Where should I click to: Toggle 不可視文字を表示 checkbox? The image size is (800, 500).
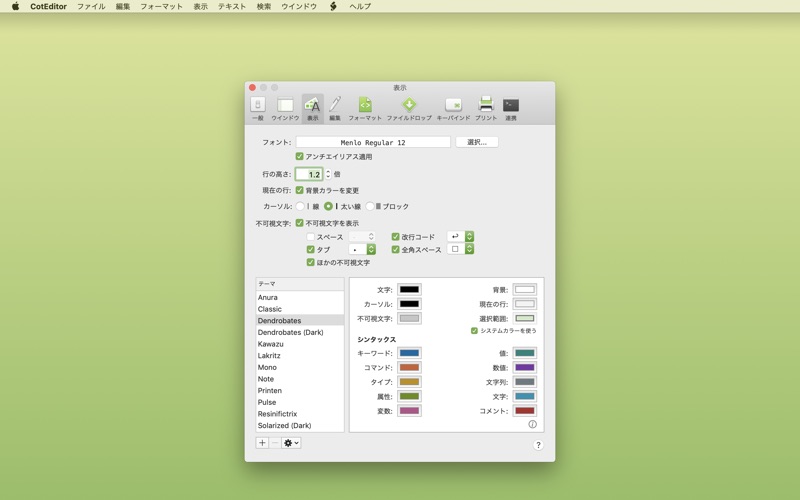(299, 222)
